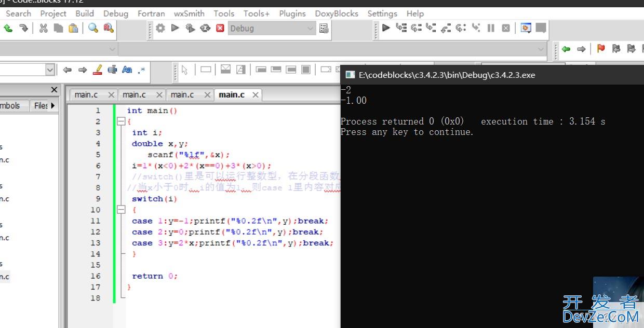Close the Management panel with its X
644x328 pixels.
[x=54, y=90]
